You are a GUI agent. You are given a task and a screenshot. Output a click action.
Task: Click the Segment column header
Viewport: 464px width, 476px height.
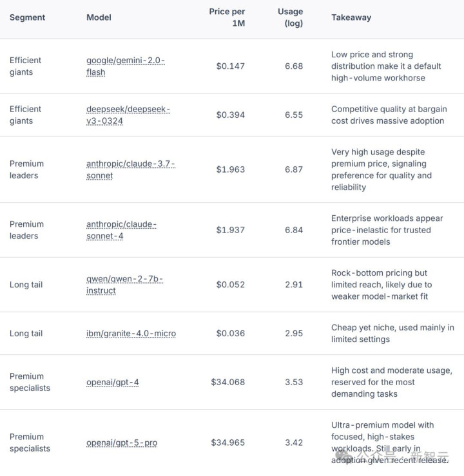[27, 17]
